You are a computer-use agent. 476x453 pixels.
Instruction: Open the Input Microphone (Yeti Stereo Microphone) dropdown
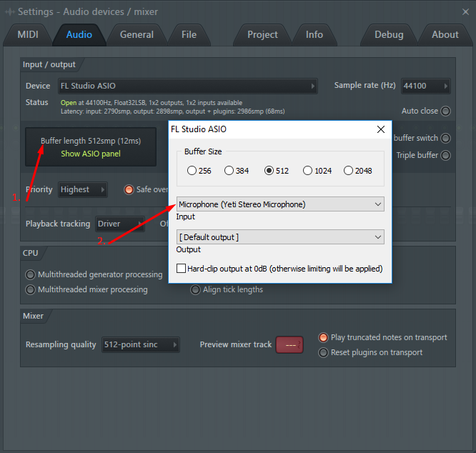click(280, 204)
